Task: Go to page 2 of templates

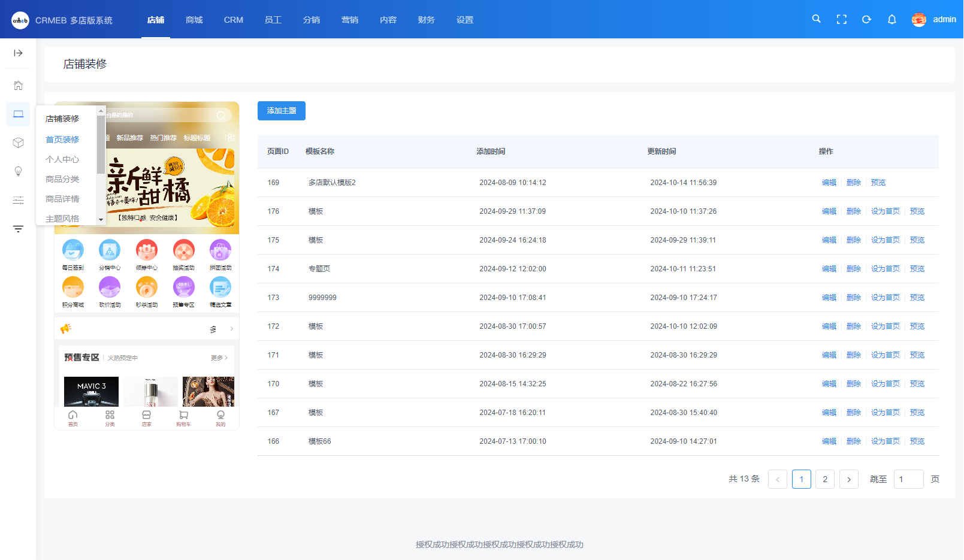Action: tap(825, 479)
